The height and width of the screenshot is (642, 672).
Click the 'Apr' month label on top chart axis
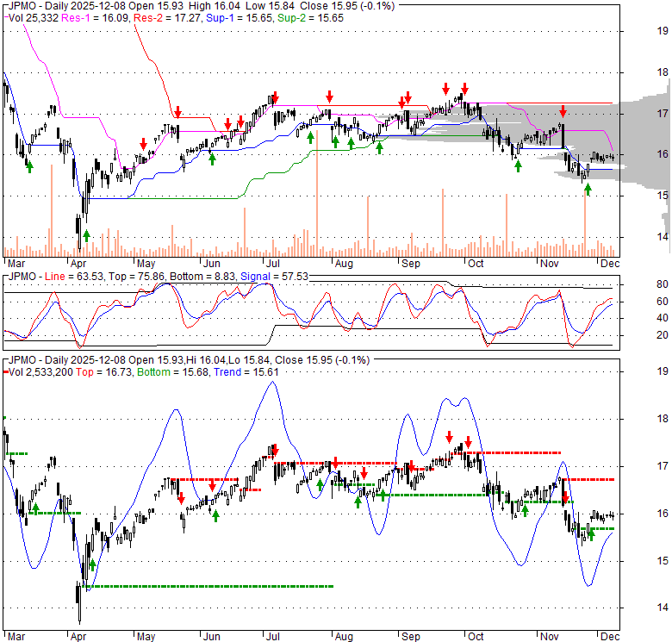click(x=78, y=263)
